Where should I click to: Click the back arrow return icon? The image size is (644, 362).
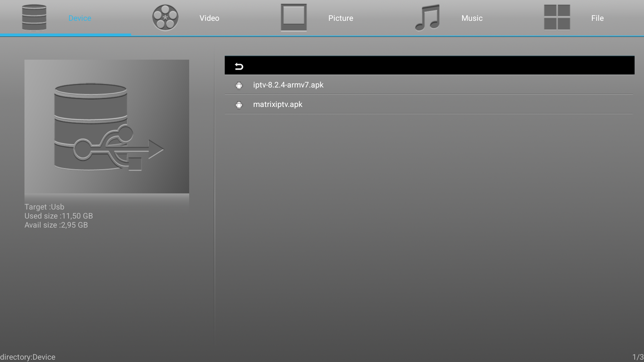click(x=239, y=66)
